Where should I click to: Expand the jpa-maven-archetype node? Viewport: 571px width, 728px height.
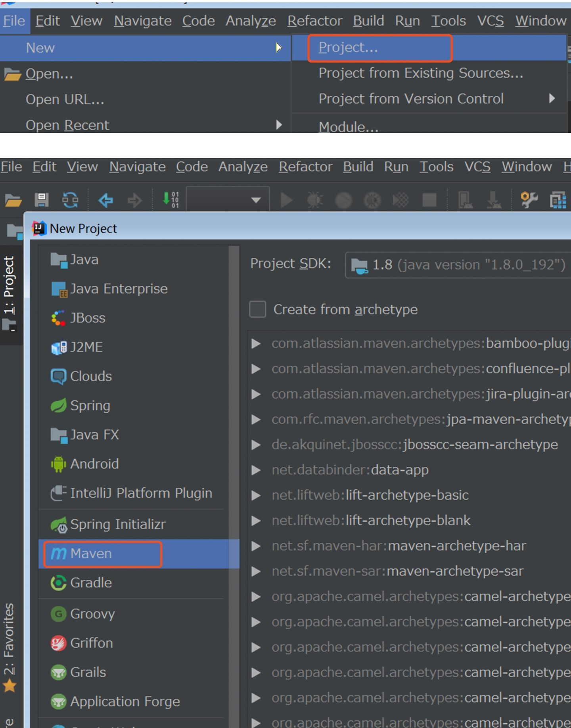[256, 420]
